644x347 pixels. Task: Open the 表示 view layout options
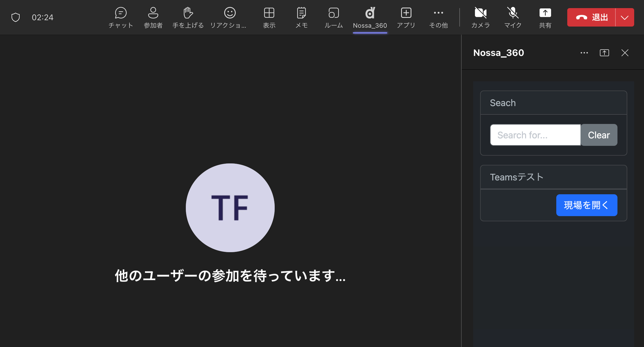tap(269, 17)
